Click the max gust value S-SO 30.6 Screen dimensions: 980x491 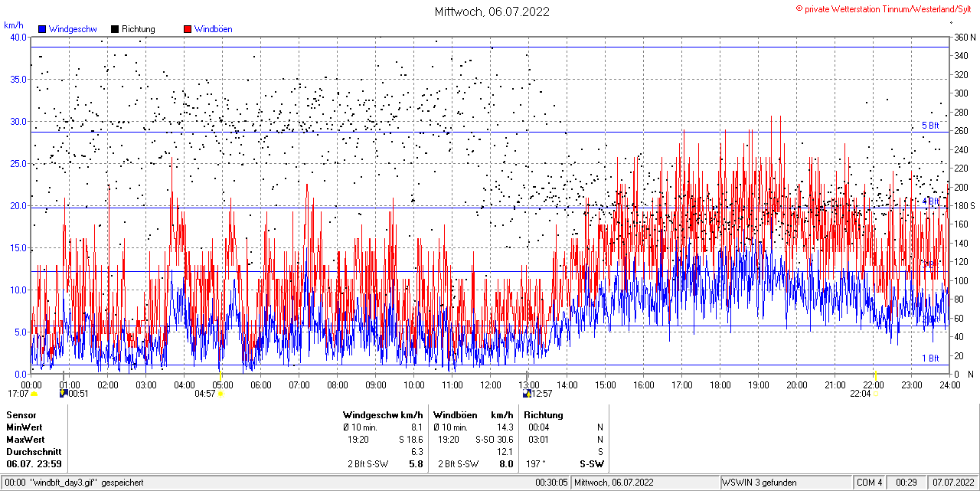pos(495,440)
